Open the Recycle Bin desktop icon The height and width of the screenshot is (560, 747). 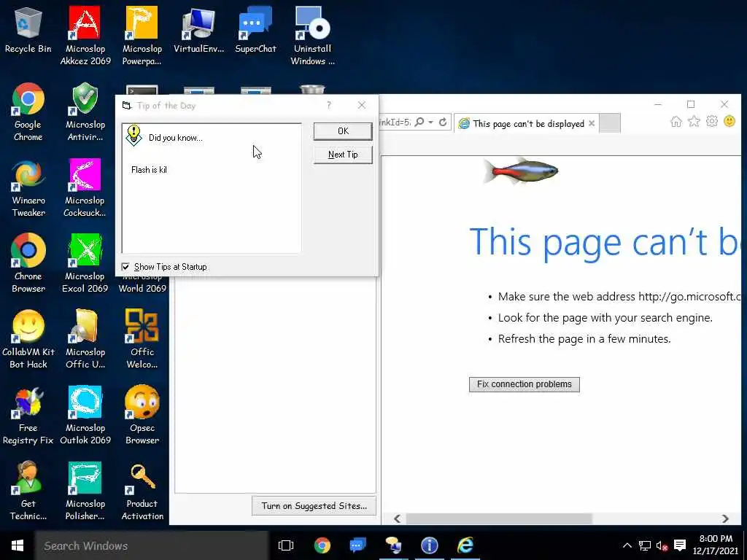28,29
